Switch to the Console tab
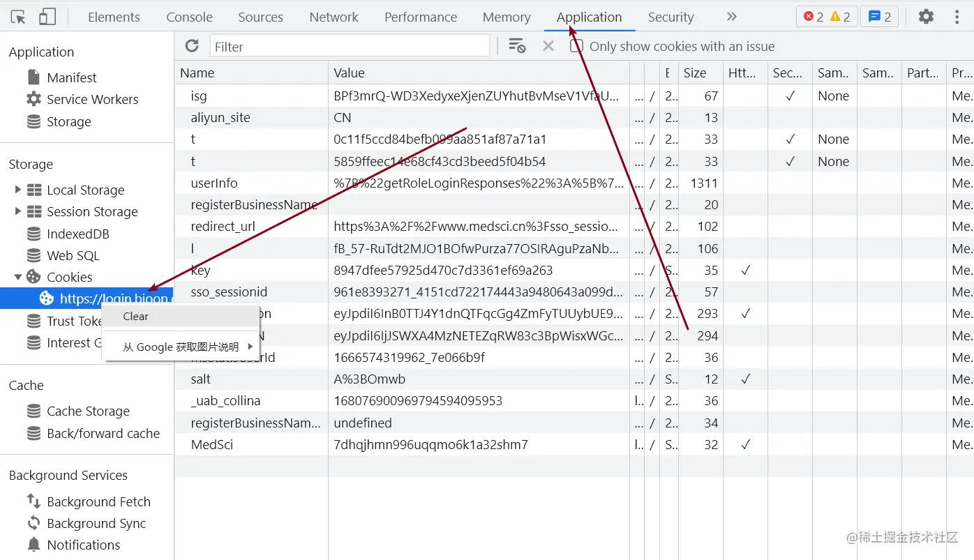This screenshot has height=560, width=974. (189, 17)
